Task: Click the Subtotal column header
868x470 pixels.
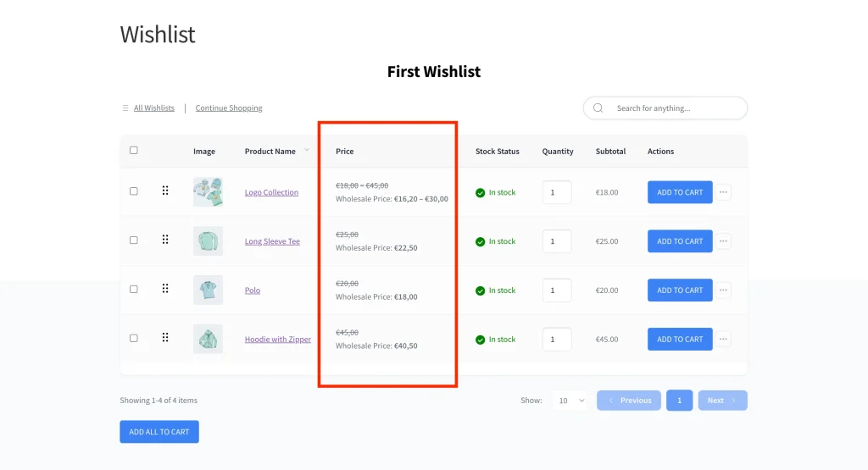Action: (x=610, y=151)
